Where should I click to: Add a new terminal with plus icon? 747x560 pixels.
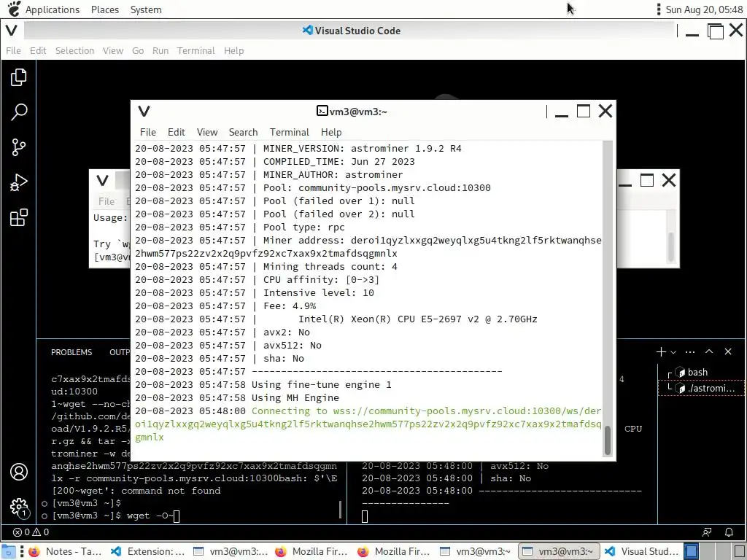click(661, 352)
